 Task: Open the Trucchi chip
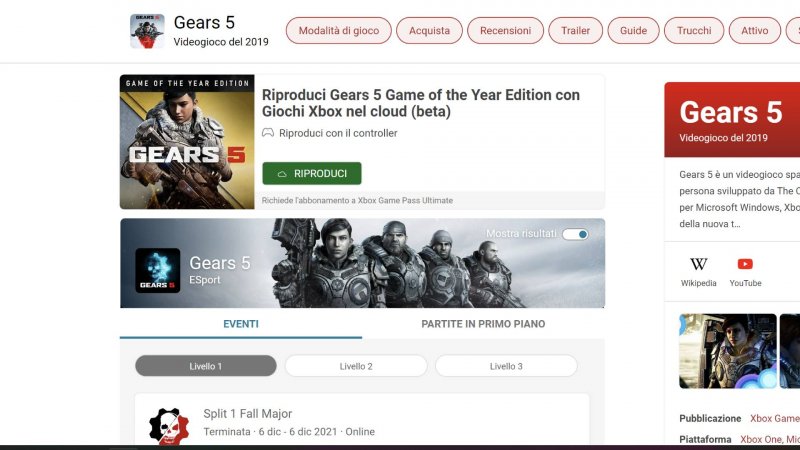point(694,31)
